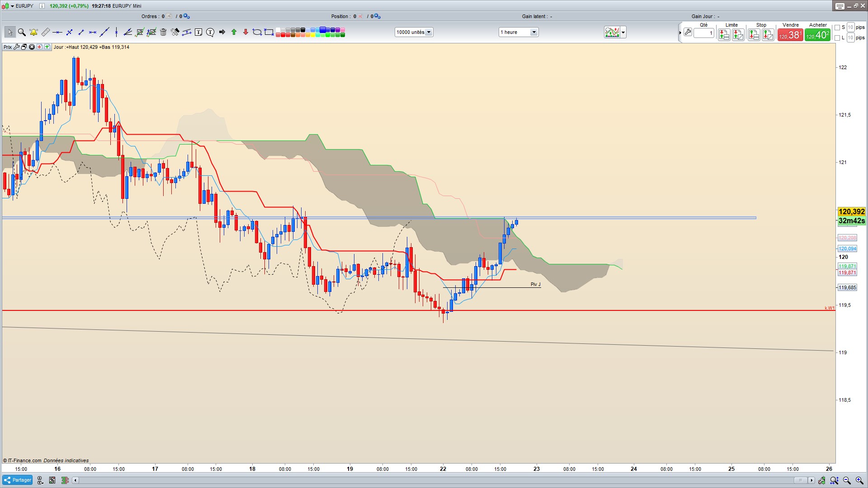Open trading panel wrench settings
The height and width of the screenshot is (488, 868).
click(x=688, y=32)
